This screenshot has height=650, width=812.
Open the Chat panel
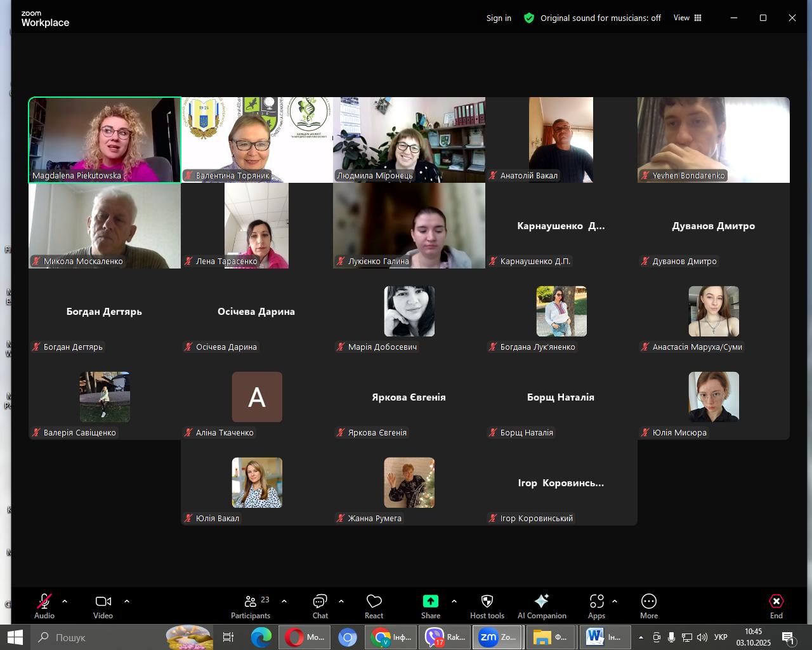pos(320,606)
